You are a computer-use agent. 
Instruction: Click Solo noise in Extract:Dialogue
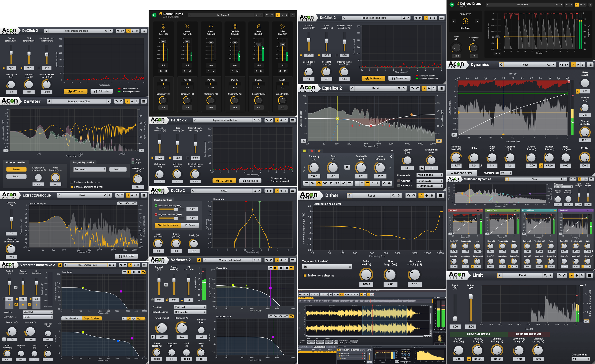tap(126, 256)
